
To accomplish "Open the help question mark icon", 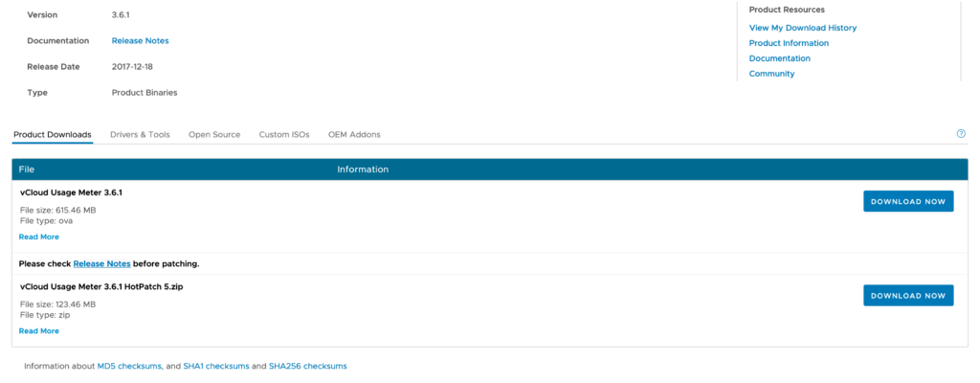I will 961,133.
